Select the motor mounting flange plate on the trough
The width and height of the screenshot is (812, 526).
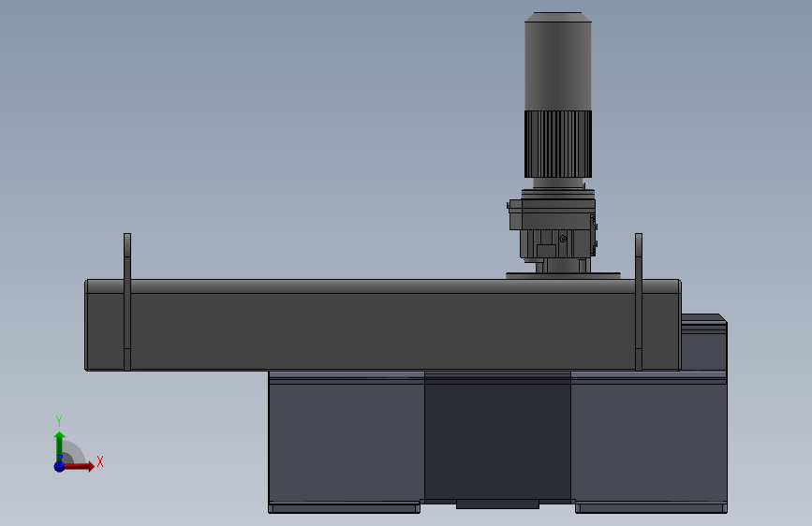click(563, 276)
